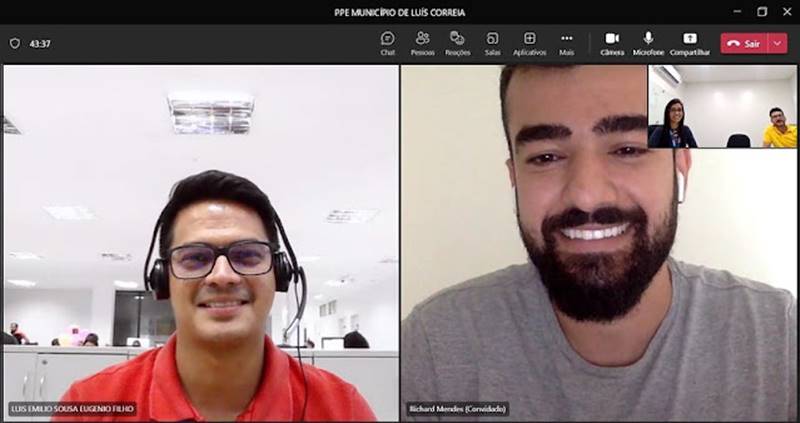Maximize the Teams meeting window
800x423 pixels.
click(x=762, y=12)
